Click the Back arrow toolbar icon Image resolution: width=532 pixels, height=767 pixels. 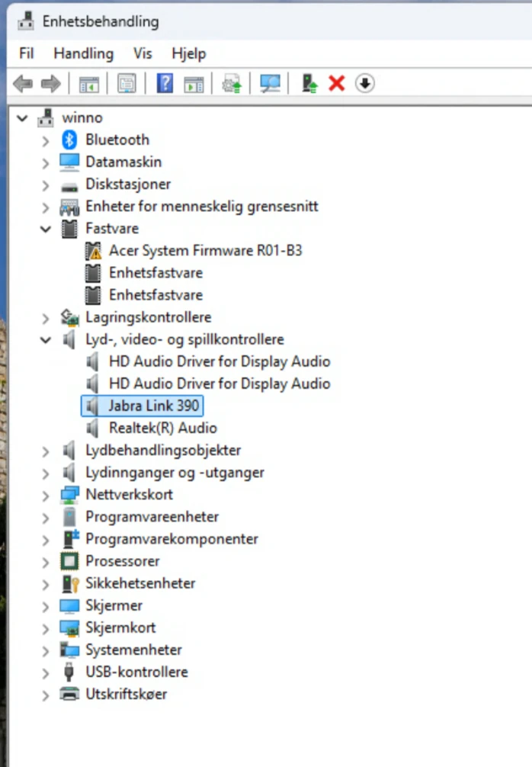coord(23,84)
